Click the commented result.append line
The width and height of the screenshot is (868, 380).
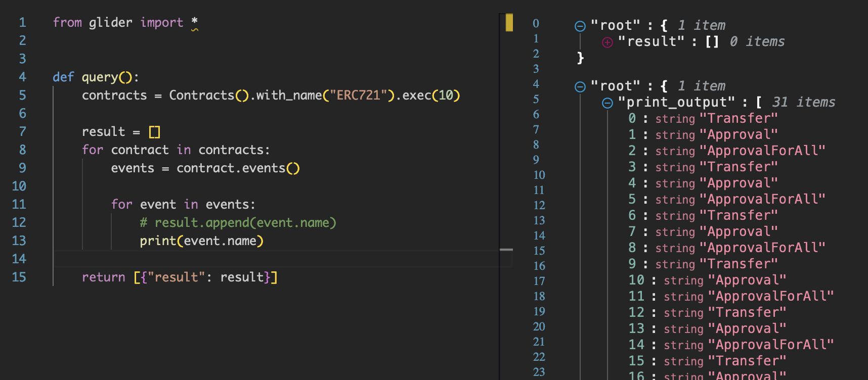(238, 223)
